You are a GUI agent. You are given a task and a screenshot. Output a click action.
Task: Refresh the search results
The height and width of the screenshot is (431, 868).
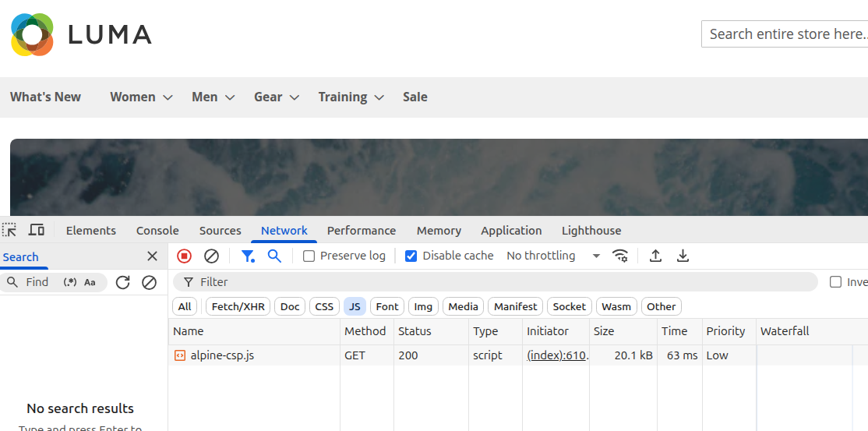tap(122, 283)
